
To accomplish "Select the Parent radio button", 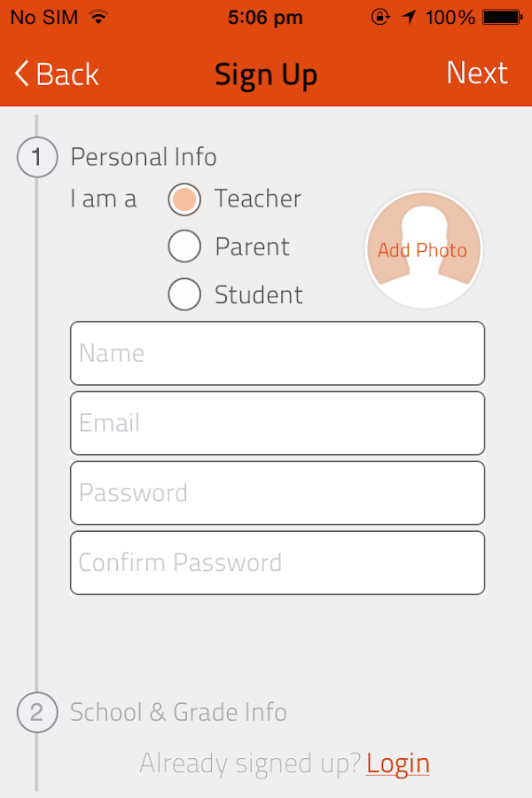I will (184, 246).
